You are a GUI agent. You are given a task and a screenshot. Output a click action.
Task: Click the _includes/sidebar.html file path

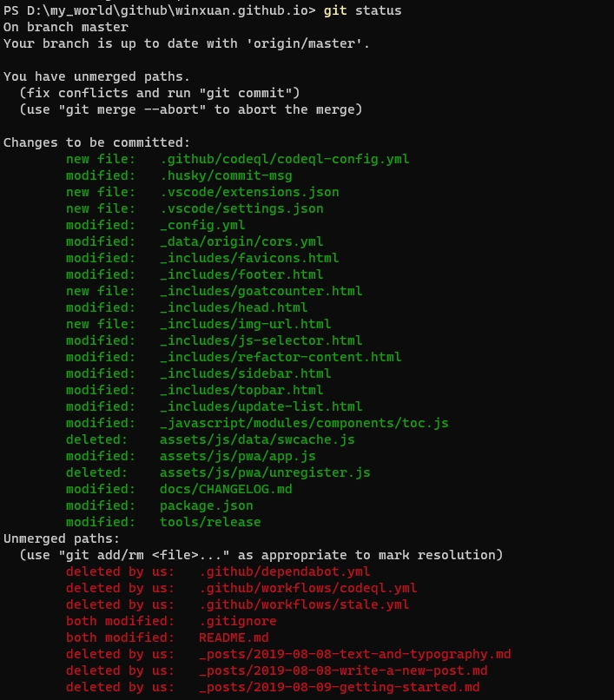[245, 373]
